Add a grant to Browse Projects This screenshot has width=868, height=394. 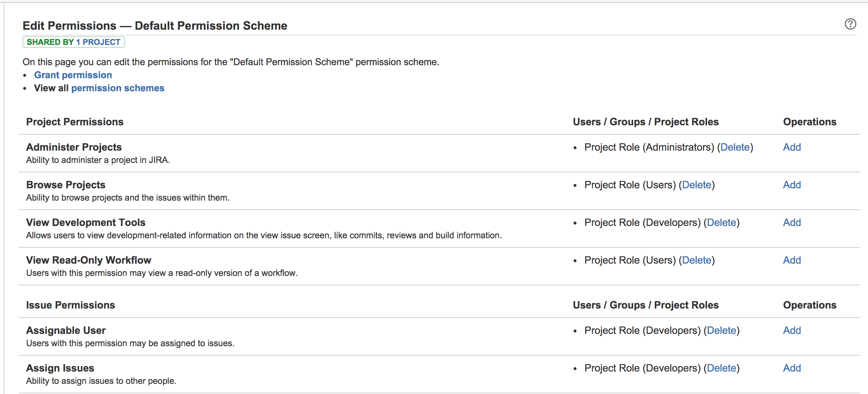click(x=792, y=185)
